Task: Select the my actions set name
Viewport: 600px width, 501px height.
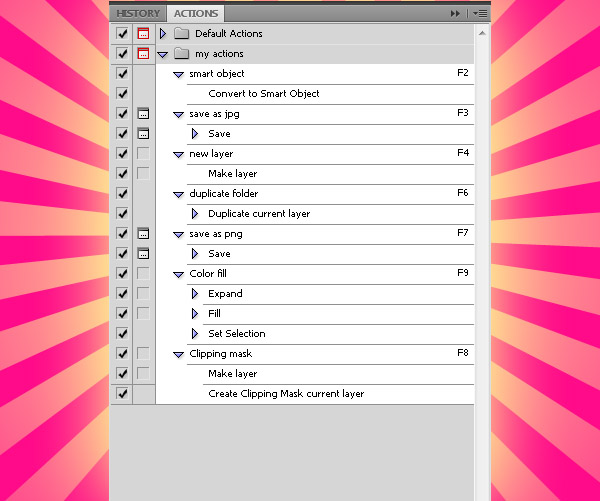Action: (219, 54)
